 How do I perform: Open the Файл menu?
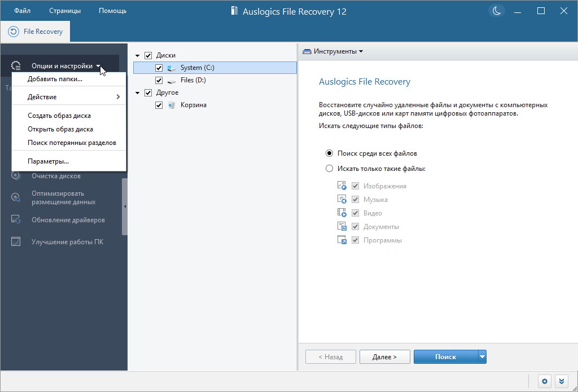coord(22,11)
